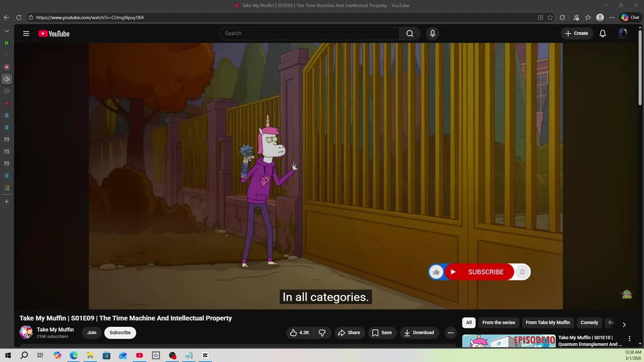Open browser settings and more menu
The height and width of the screenshot is (362, 644).
612,18
